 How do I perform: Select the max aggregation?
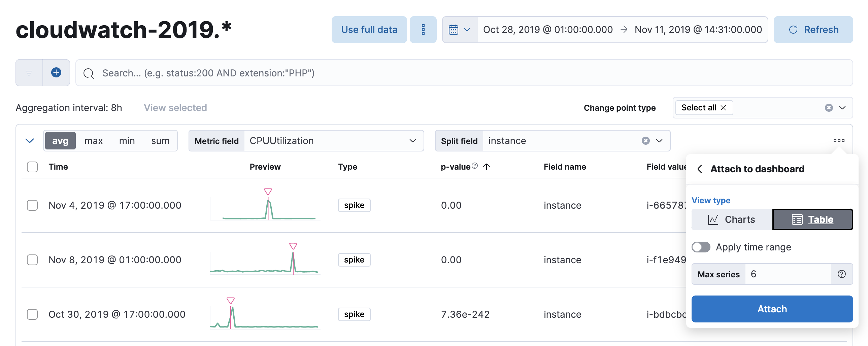(93, 141)
